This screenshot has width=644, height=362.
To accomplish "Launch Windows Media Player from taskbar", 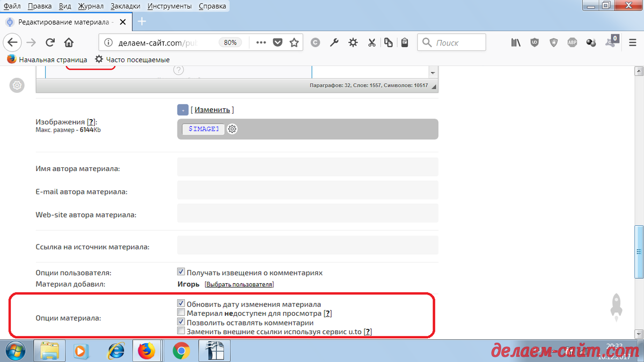I will pyautogui.click(x=82, y=351).
